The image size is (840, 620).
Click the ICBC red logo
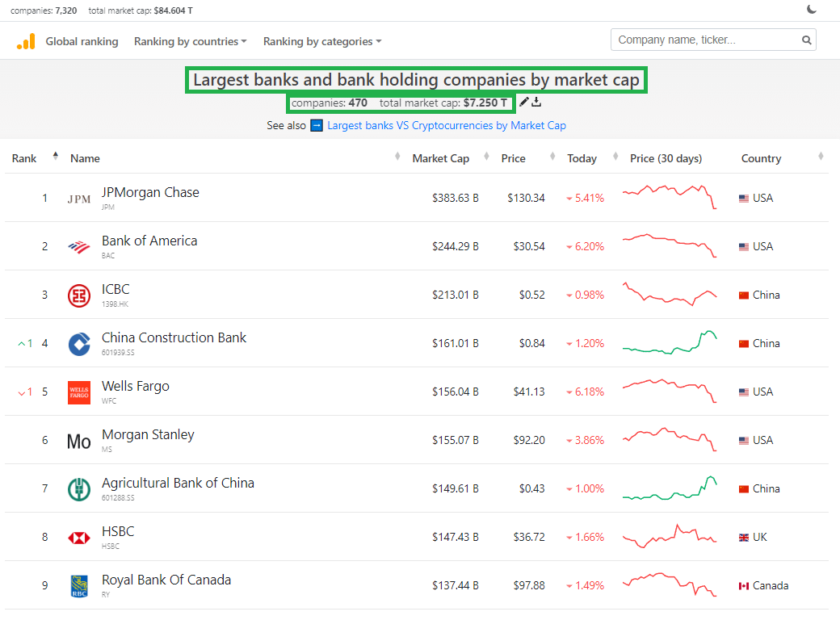tap(79, 295)
